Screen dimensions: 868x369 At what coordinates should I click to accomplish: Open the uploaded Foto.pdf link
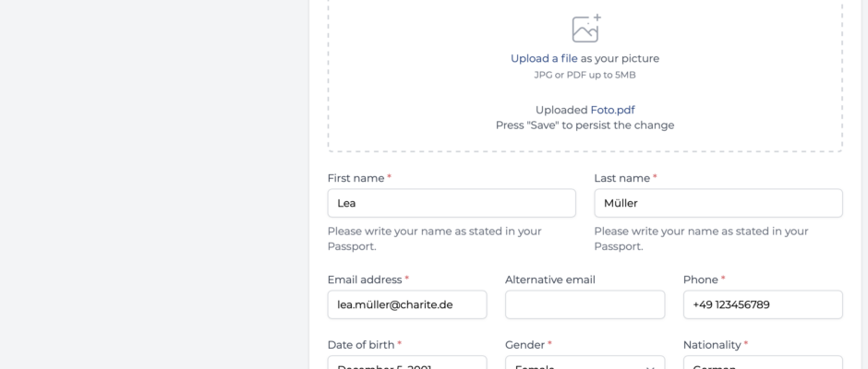[612, 110]
